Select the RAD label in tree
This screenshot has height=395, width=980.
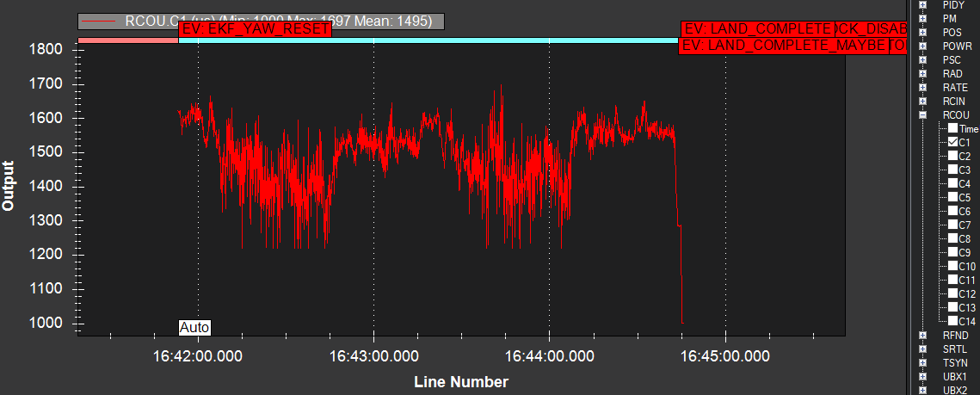(x=952, y=73)
